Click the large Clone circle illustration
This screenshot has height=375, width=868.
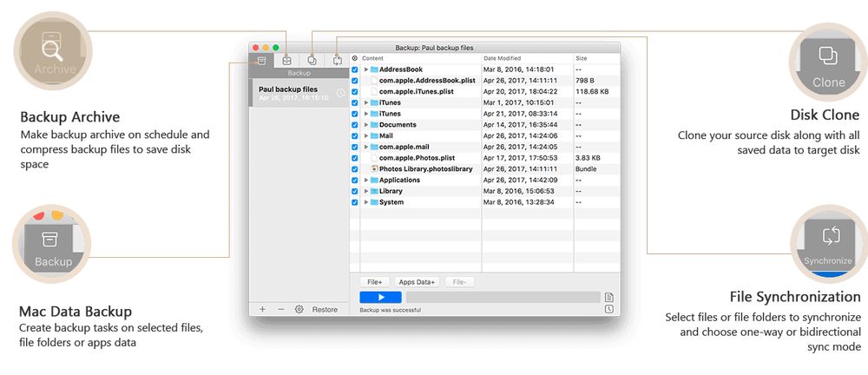[828, 62]
